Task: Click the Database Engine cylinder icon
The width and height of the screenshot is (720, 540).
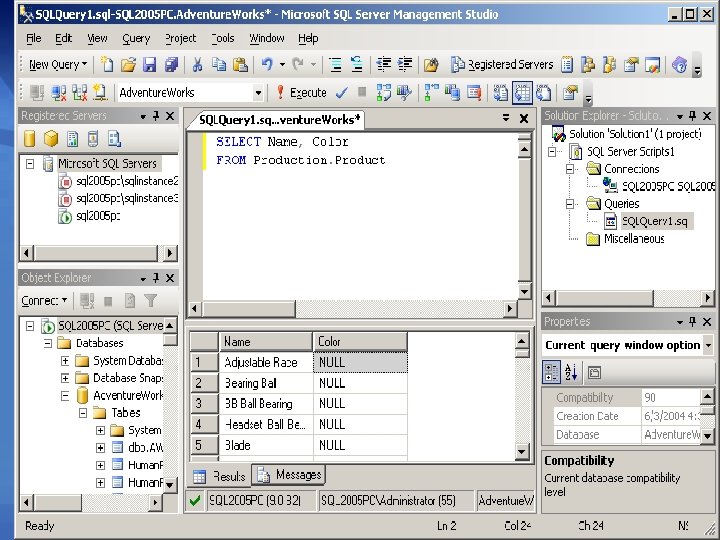Action: [29, 138]
